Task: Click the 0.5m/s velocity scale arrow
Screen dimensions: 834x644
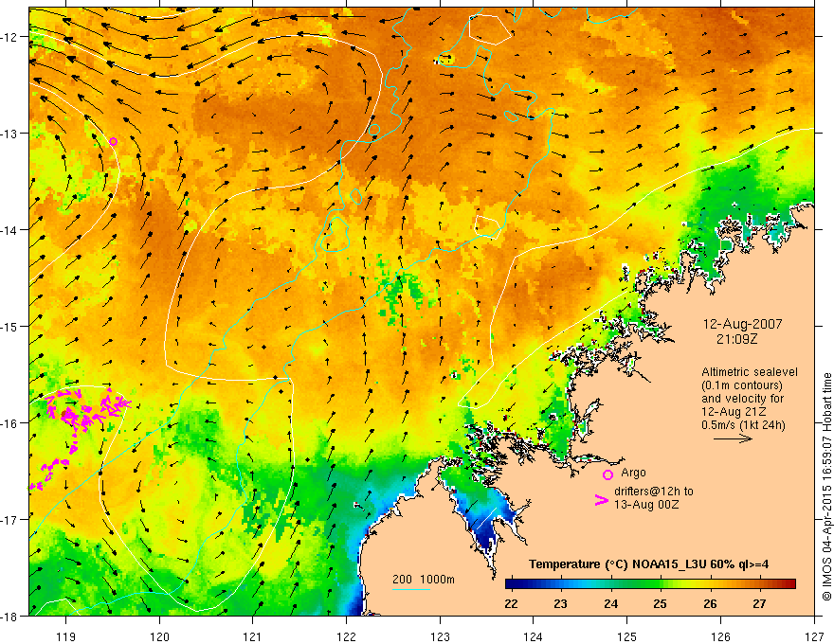Action: pyautogui.click(x=733, y=438)
